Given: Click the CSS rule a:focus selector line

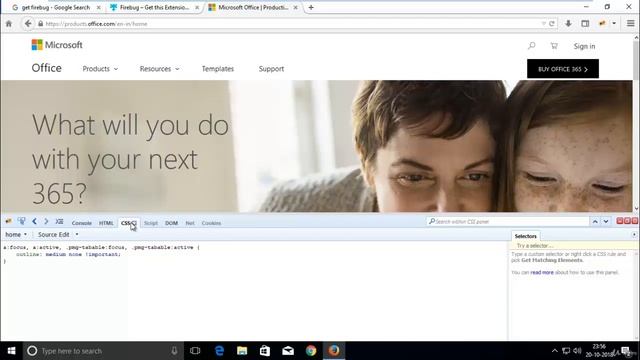Looking at the screenshot, I should tap(101, 247).
